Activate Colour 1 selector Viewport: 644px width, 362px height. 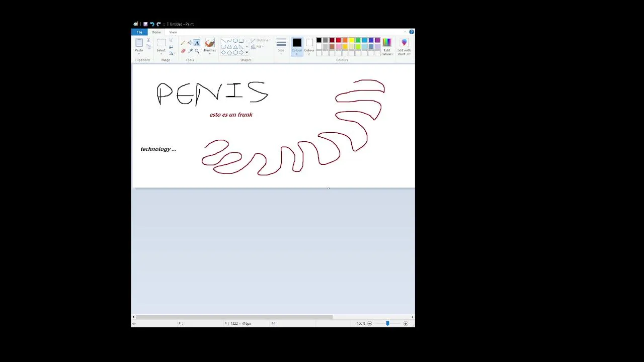pos(297,46)
